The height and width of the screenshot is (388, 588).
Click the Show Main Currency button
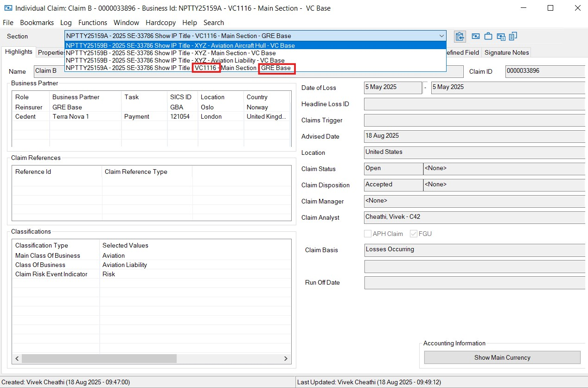click(x=502, y=357)
